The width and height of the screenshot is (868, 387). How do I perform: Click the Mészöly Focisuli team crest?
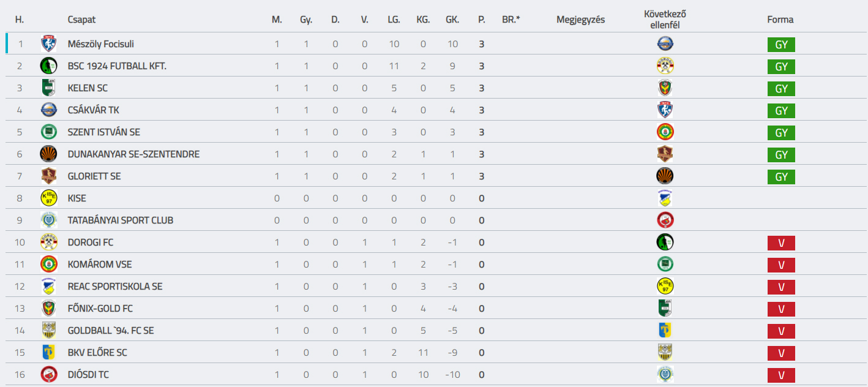point(48,44)
